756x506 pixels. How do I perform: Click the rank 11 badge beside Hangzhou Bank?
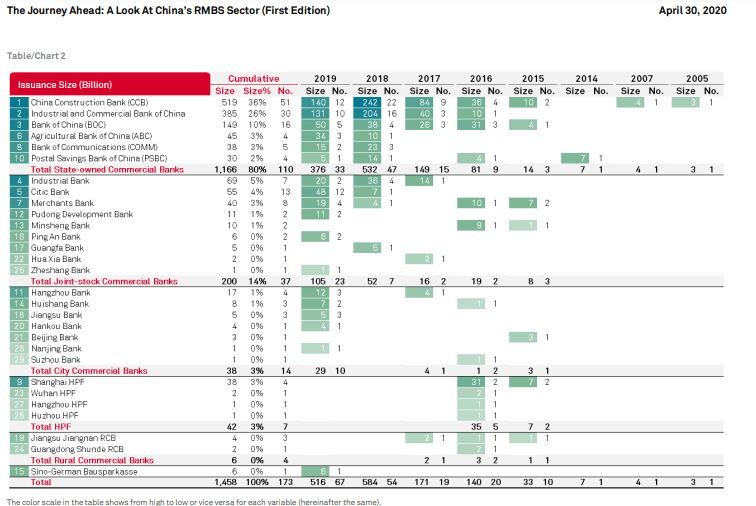(18, 291)
